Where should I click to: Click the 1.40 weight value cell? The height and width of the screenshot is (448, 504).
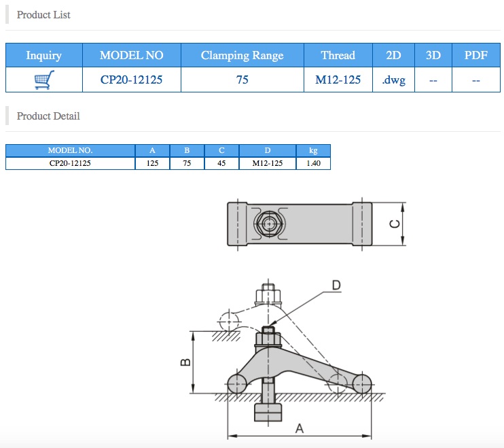coord(313,163)
